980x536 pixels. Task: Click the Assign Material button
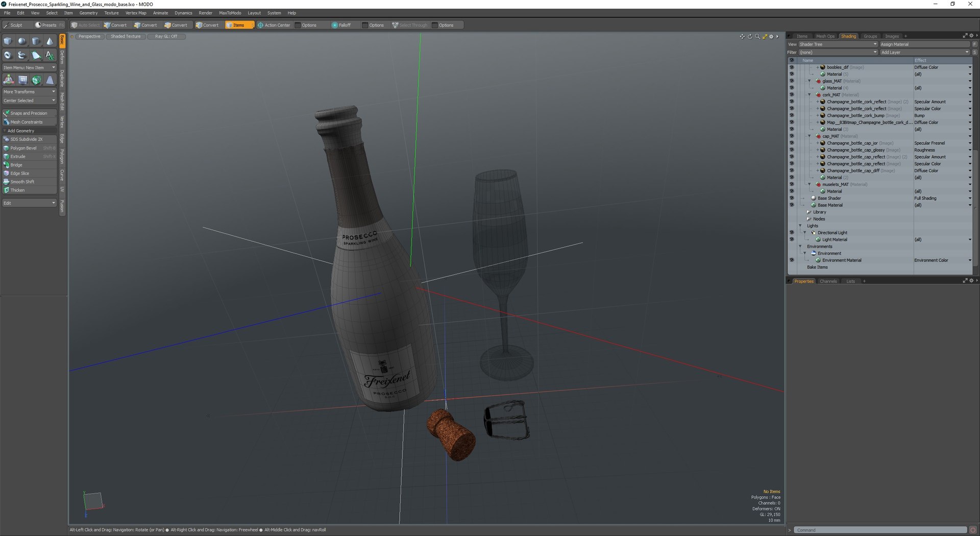point(924,44)
